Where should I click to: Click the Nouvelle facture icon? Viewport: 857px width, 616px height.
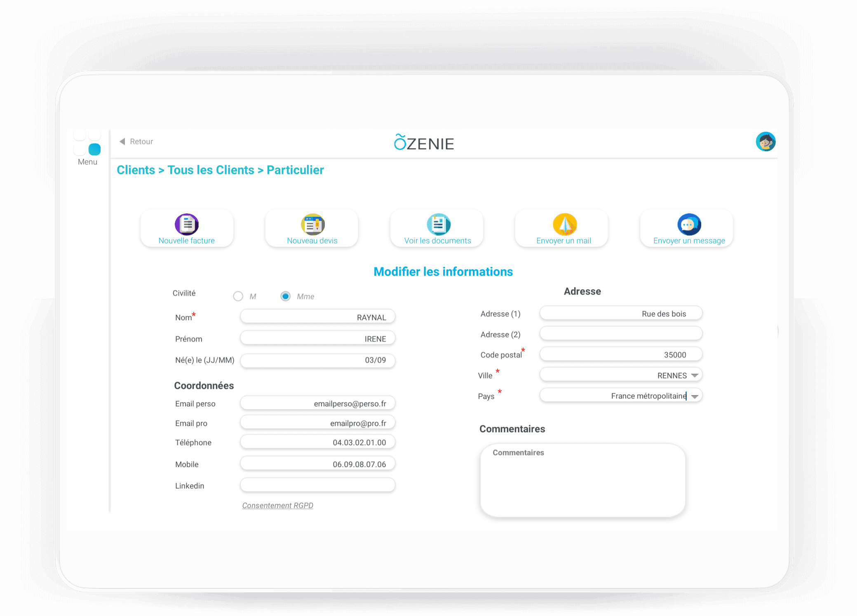[x=187, y=224]
